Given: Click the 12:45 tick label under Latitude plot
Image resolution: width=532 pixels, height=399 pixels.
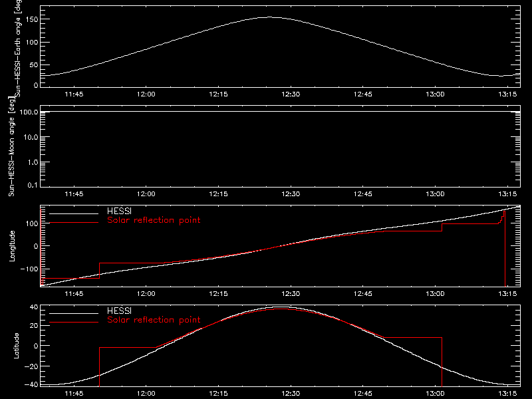Looking at the screenshot, I should (363, 394).
